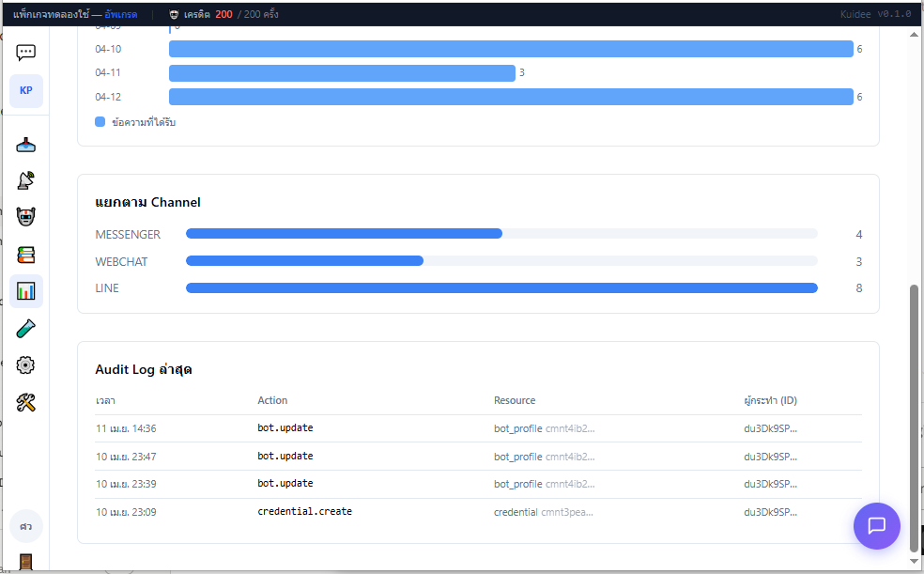This screenshot has width=924, height=574.
Task: Click bot.update action in 14:36 row
Action: pos(285,427)
